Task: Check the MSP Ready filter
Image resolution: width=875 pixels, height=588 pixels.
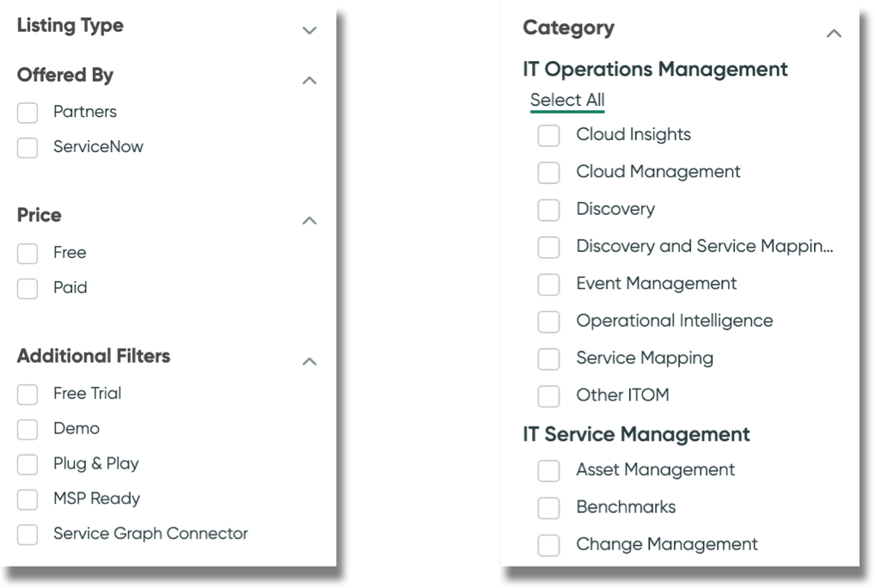Action: point(27,499)
